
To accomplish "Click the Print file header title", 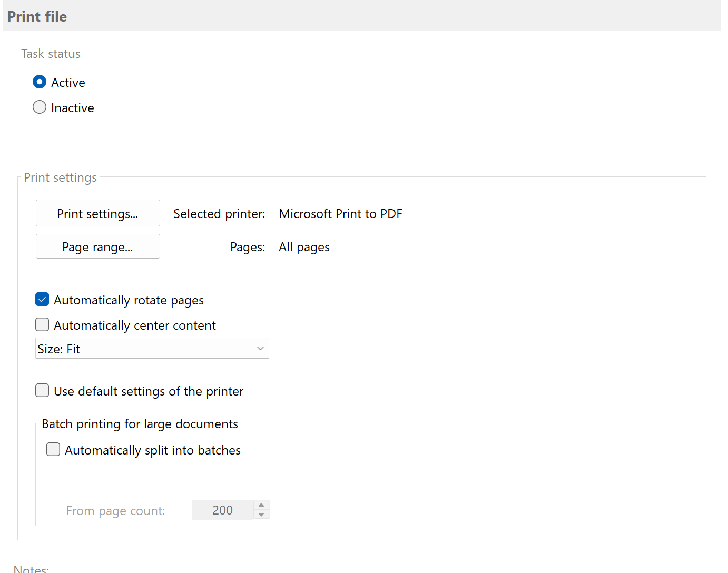I will tap(36, 16).
